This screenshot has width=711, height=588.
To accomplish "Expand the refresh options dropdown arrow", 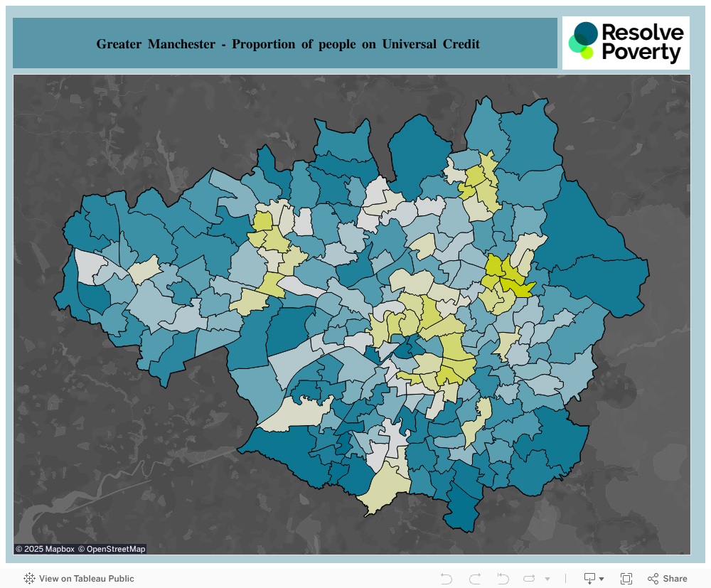I will pyautogui.click(x=547, y=579).
